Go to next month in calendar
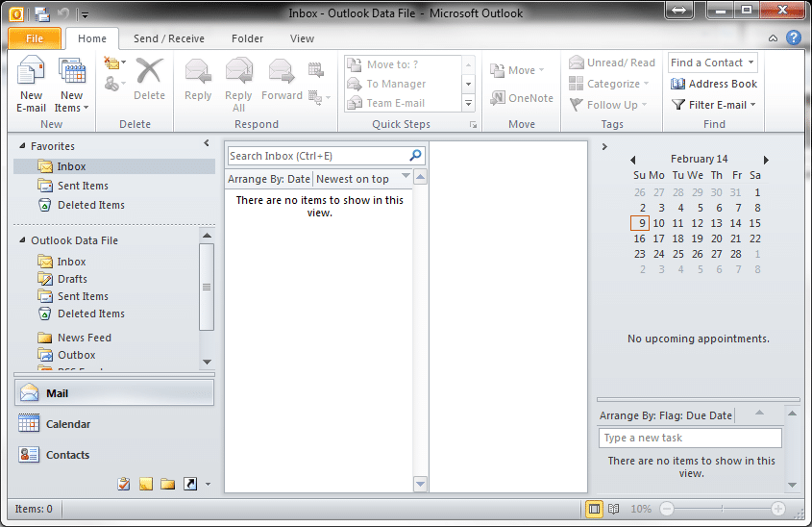 click(x=766, y=160)
